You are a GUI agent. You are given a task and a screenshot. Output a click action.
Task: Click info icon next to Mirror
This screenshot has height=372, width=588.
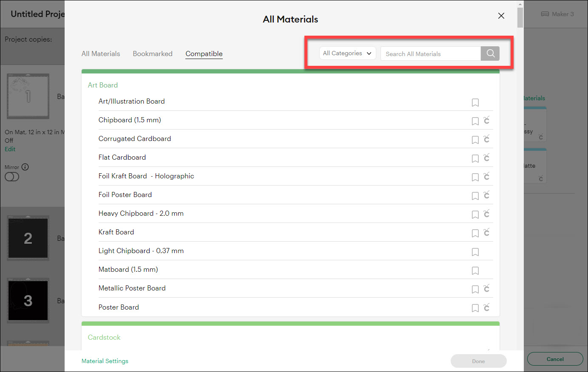(x=25, y=167)
